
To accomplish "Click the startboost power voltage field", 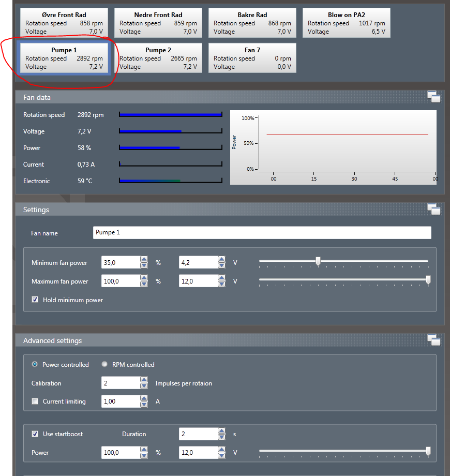I will click(198, 452).
